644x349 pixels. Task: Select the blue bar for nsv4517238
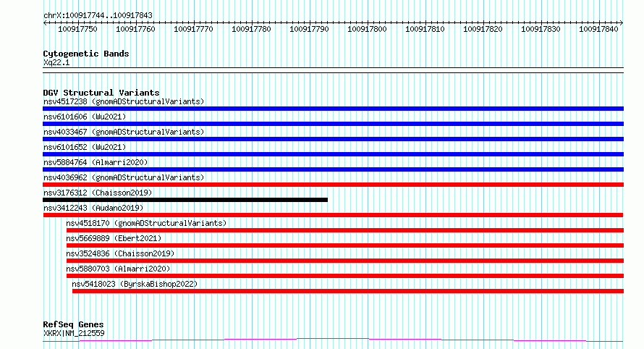[333, 109]
